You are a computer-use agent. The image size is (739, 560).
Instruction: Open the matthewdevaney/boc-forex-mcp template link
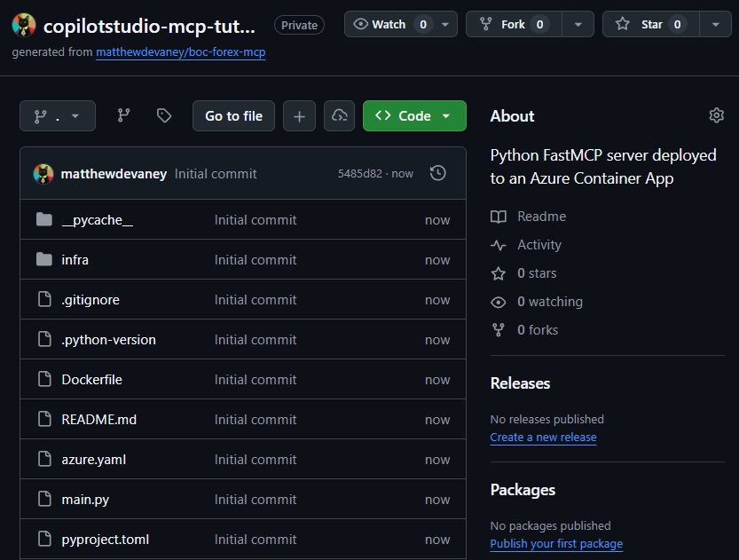(180, 51)
